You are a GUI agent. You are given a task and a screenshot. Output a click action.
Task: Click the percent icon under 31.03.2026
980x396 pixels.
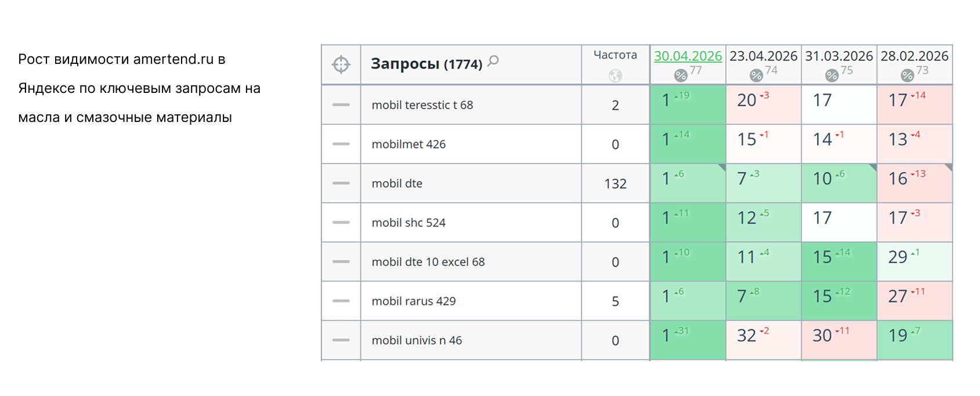832,75
